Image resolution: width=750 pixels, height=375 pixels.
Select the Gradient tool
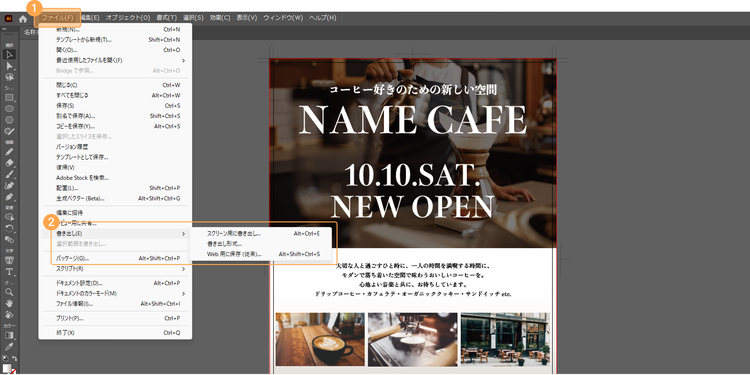coord(9,335)
